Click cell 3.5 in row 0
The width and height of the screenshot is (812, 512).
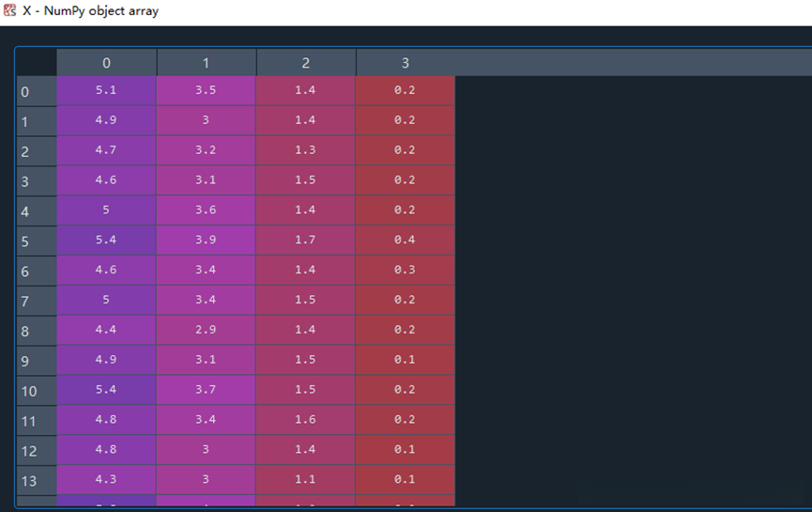point(207,91)
